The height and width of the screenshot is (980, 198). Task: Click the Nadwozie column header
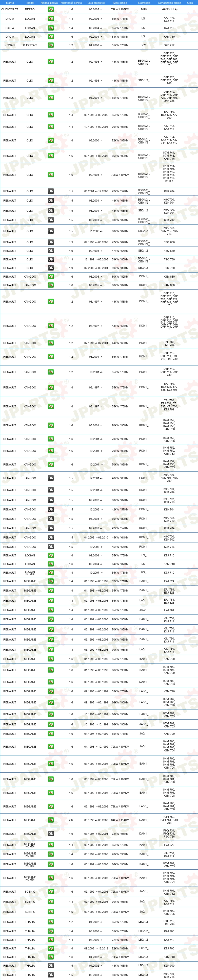(x=144, y=3)
